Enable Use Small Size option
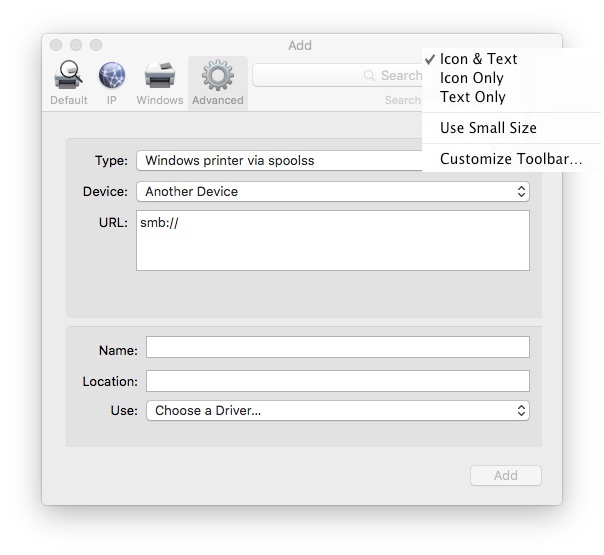 tap(488, 128)
